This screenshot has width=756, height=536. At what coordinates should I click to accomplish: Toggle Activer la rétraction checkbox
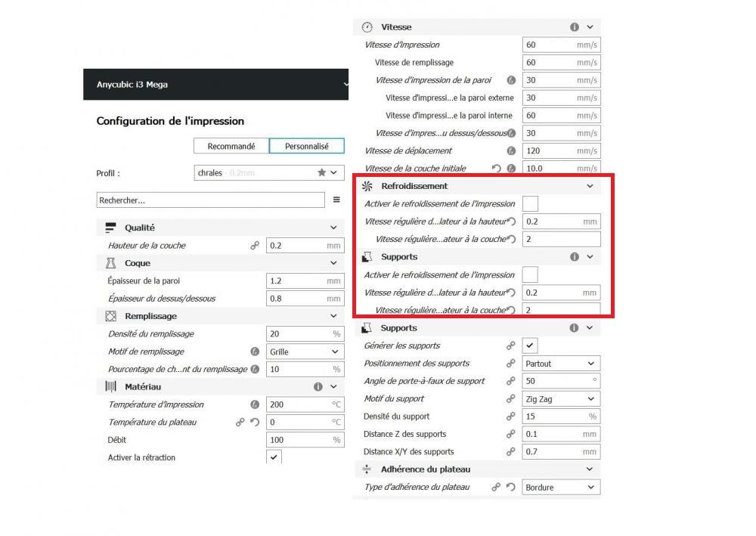pos(274,457)
